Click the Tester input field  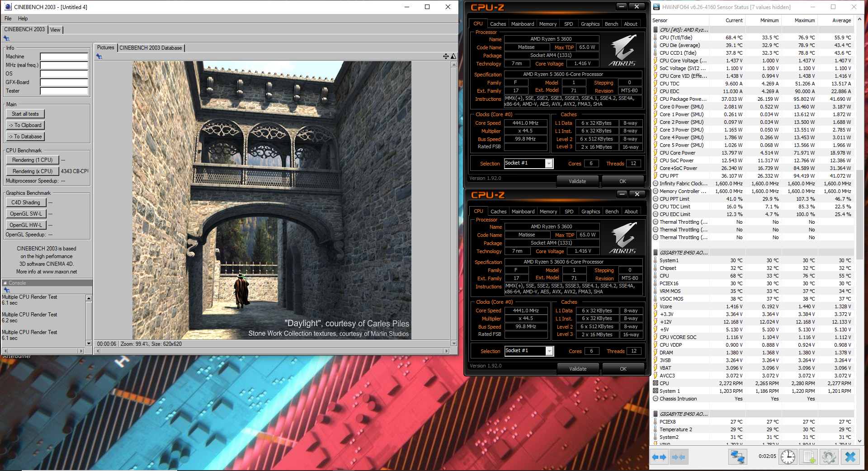tap(64, 91)
